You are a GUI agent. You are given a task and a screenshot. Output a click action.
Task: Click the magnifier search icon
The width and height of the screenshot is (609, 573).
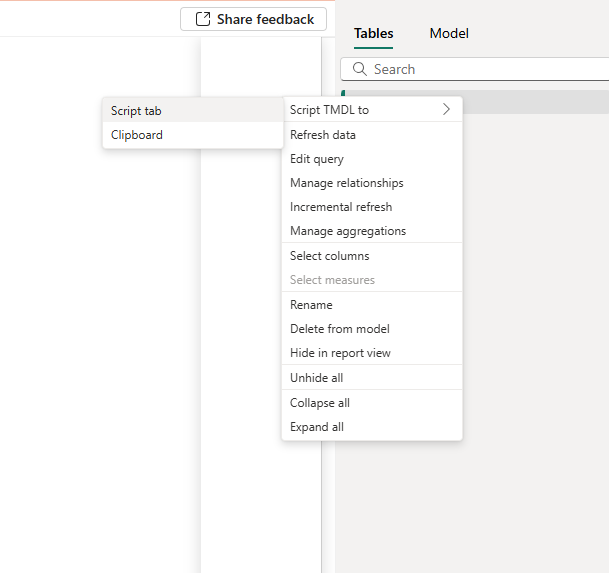(x=359, y=69)
